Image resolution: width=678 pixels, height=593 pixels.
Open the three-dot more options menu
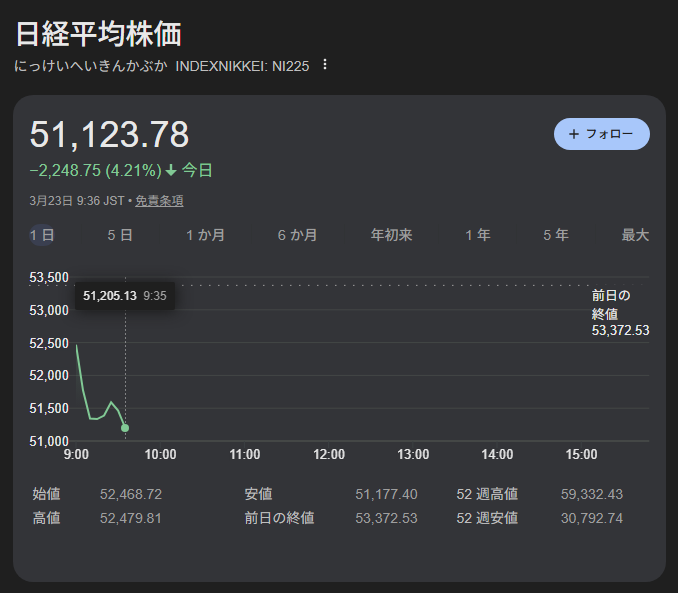(324, 65)
